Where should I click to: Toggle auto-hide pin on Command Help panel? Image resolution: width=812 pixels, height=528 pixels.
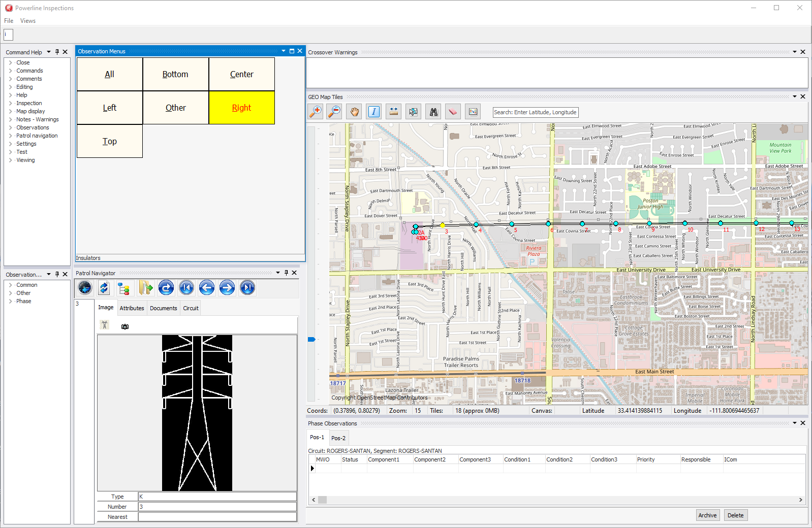[57, 52]
